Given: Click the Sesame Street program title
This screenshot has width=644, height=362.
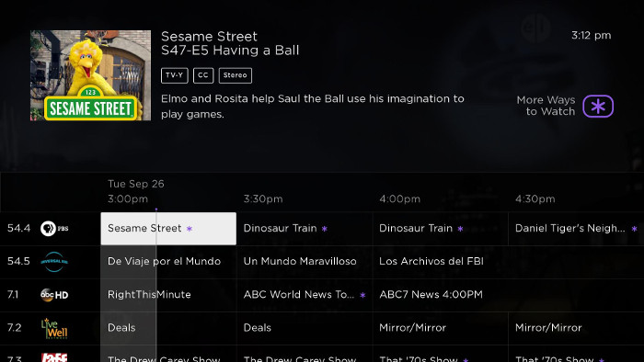Looking at the screenshot, I should pos(209,37).
